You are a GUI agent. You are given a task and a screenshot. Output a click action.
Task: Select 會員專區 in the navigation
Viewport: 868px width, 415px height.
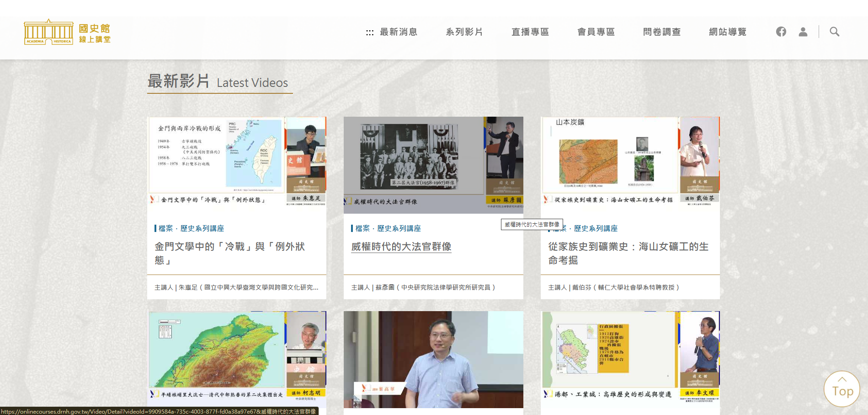[596, 32]
